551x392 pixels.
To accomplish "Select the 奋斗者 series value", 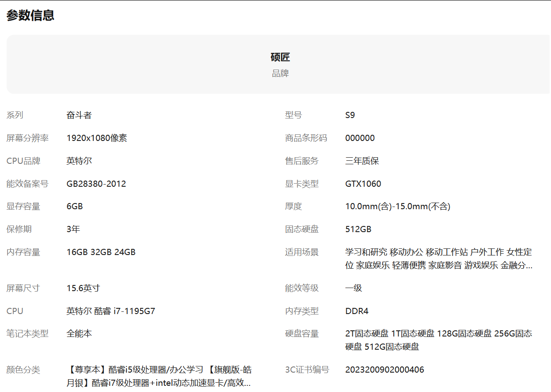I will [78, 115].
